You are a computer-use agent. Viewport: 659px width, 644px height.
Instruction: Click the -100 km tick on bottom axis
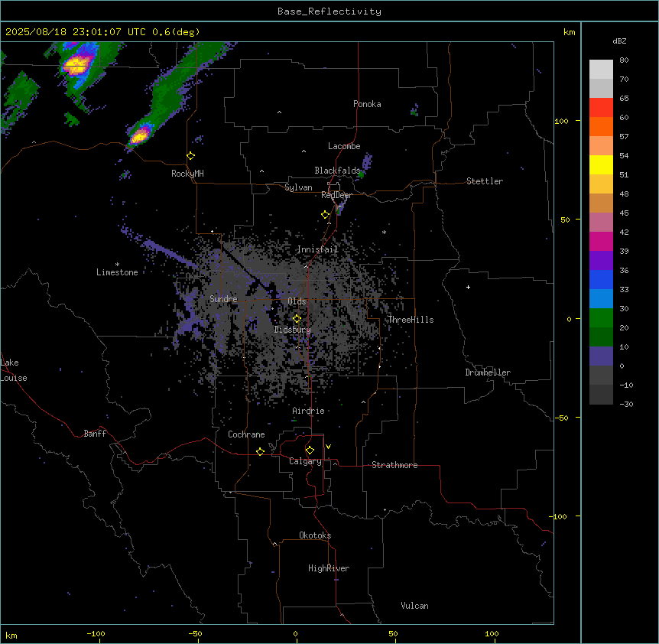point(96,634)
